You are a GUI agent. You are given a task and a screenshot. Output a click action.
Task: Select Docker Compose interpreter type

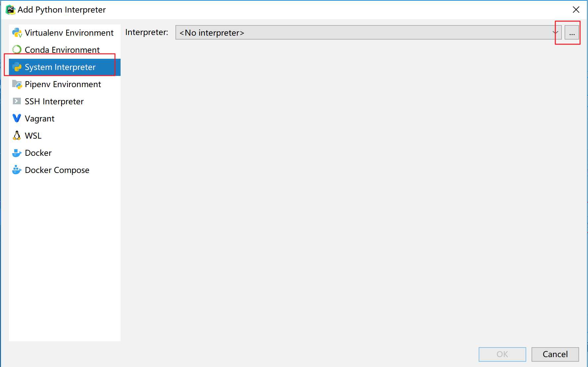tap(65, 170)
